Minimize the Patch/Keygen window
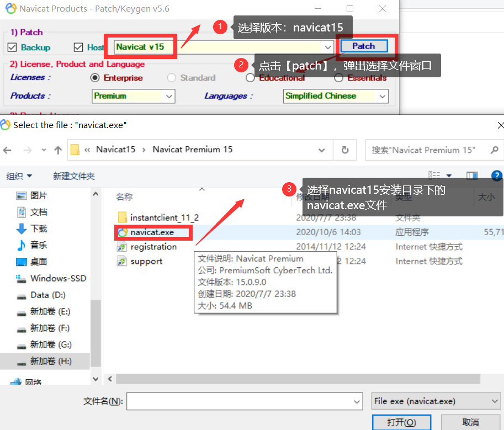This screenshot has width=504, height=430. pyautogui.click(x=318, y=9)
